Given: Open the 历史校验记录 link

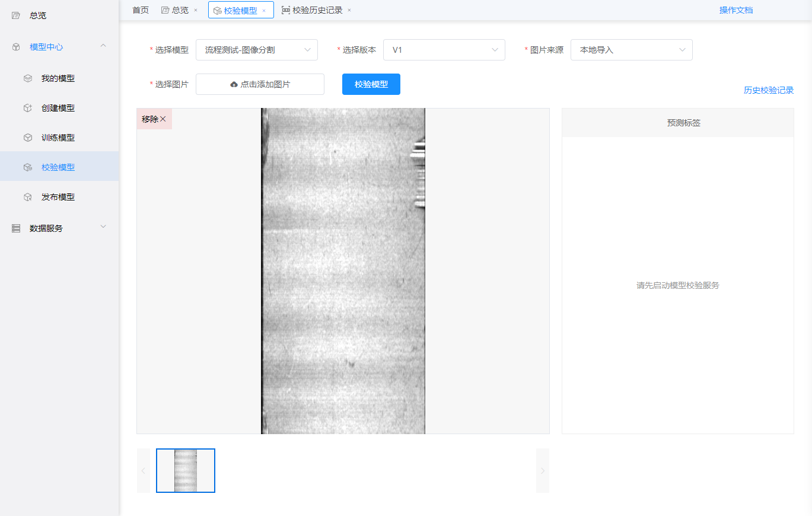Looking at the screenshot, I should [x=769, y=90].
